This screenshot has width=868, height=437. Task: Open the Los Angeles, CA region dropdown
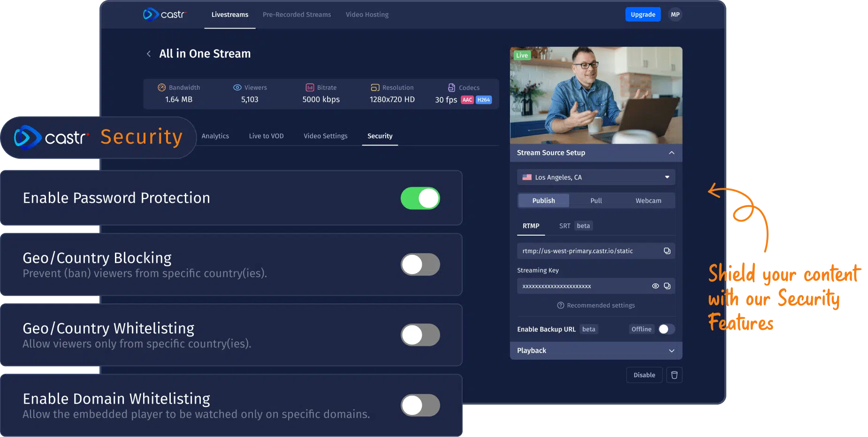[596, 177]
